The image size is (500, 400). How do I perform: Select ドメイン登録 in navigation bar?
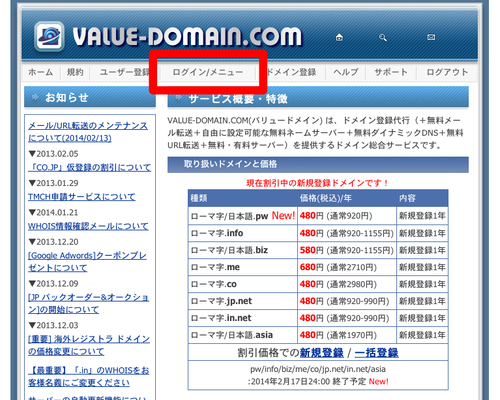[291, 72]
